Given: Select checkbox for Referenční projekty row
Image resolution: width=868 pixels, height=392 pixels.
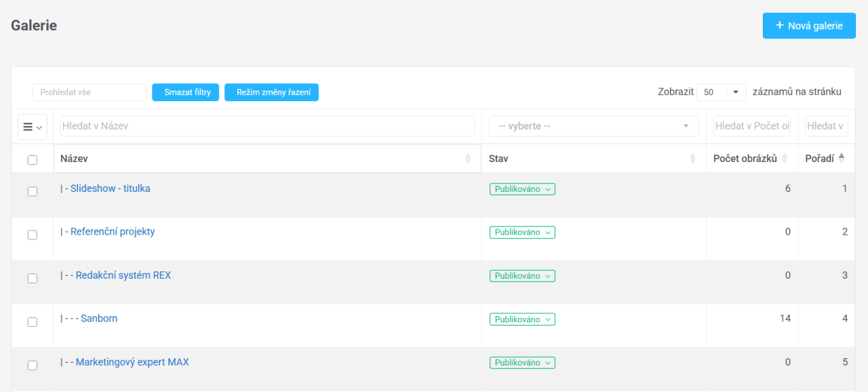Looking at the screenshot, I should (x=33, y=235).
